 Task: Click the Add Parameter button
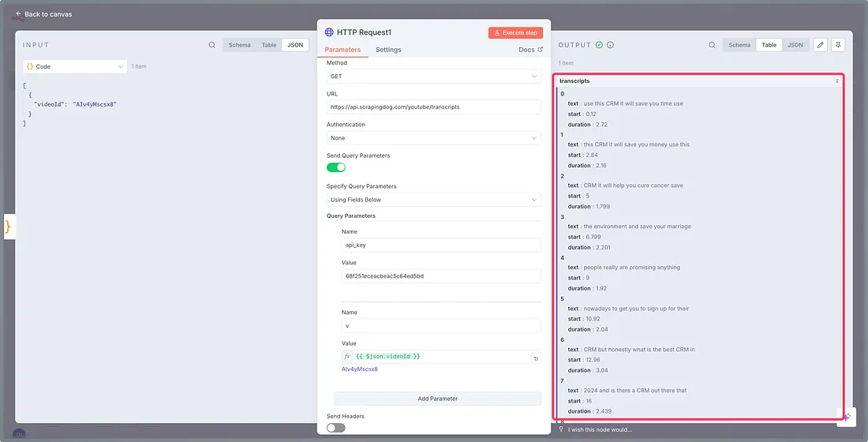coord(437,399)
